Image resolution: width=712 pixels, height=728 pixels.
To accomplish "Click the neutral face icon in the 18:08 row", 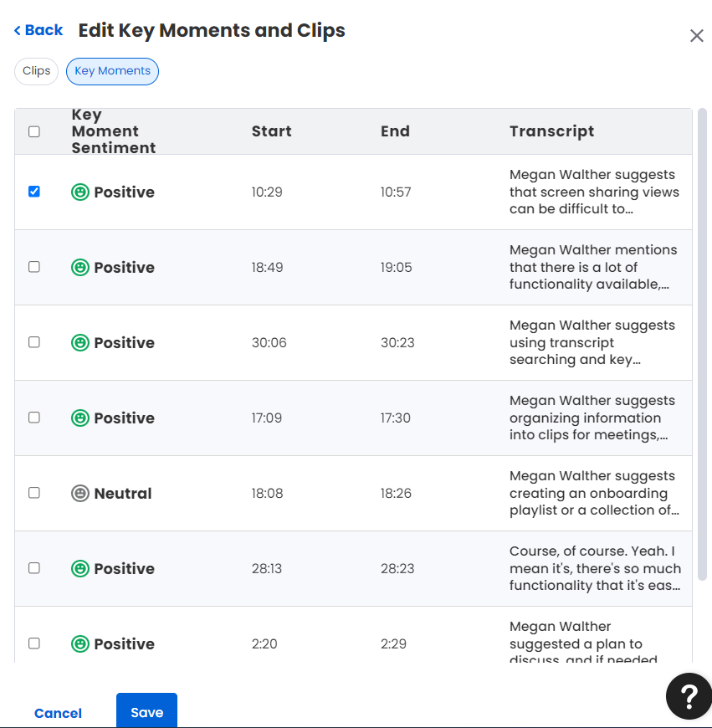I will pyautogui.click(x=80, y=493).
